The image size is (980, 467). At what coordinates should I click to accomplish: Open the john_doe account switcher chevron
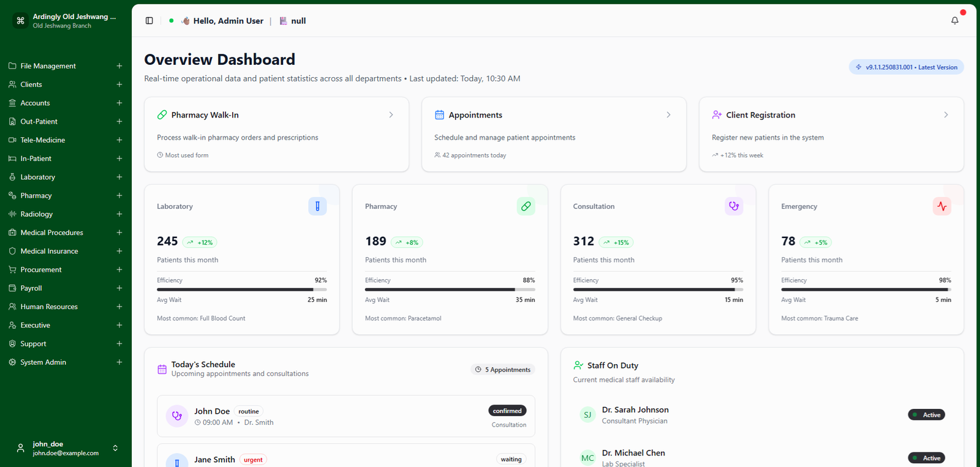(115, 448)
